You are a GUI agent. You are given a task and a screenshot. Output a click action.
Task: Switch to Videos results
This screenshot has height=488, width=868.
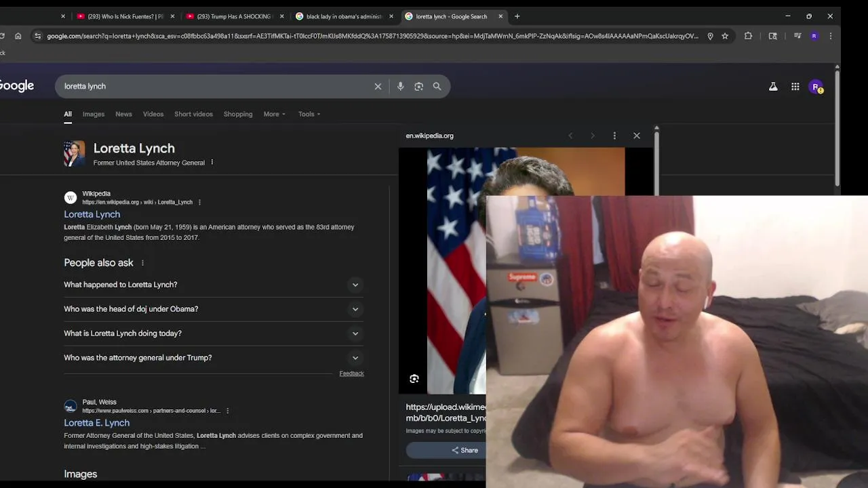point(153,114)
